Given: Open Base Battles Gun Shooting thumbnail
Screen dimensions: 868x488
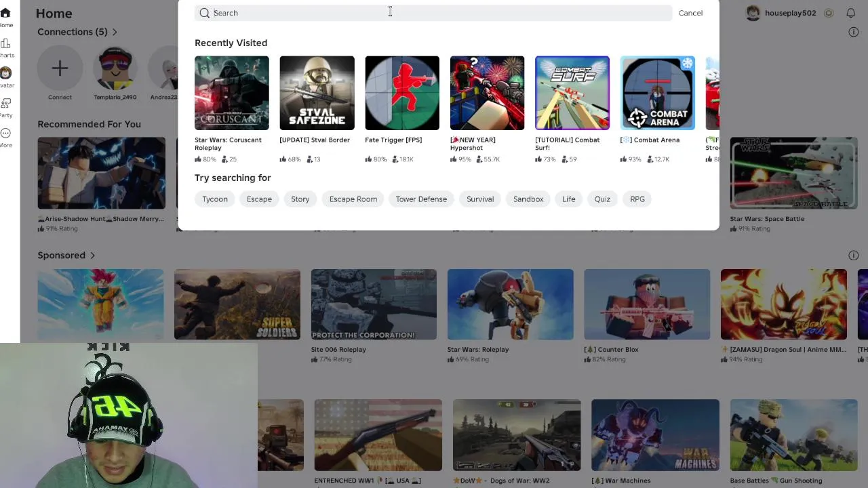Looking at the screenshot, I should tap(793, 435).
